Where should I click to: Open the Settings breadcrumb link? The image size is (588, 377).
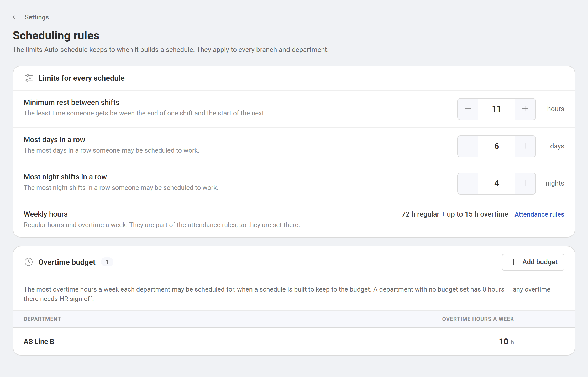pos(36,17)
